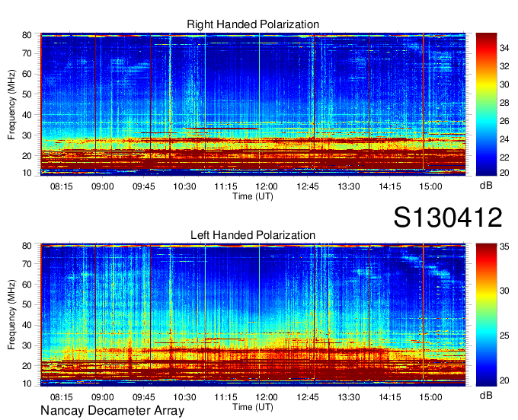518x420 pixels.
Task: Click the bottom plot's Frequency (MHz) axis label
Action: coord(11,315)
